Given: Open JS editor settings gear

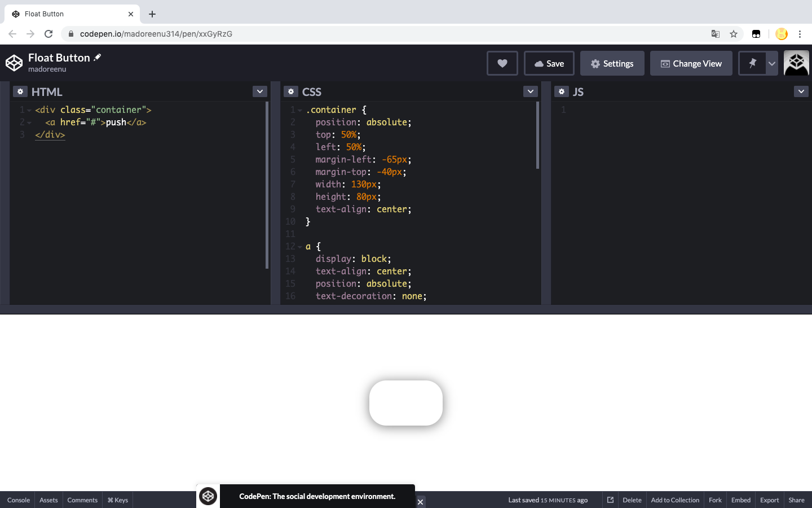Looking at the screenshot, I should click(x=562, y=91).
